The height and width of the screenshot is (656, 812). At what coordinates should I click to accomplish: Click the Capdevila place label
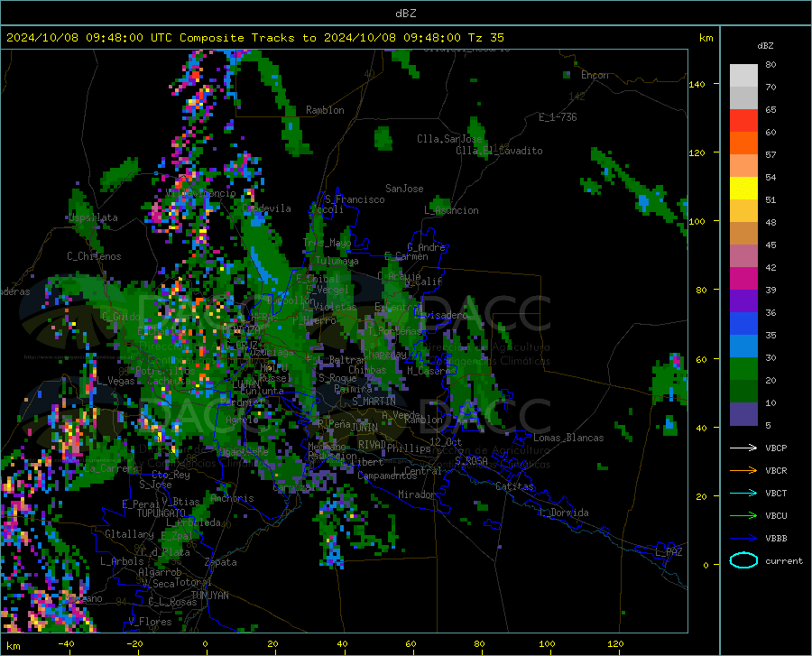(266, 208)
